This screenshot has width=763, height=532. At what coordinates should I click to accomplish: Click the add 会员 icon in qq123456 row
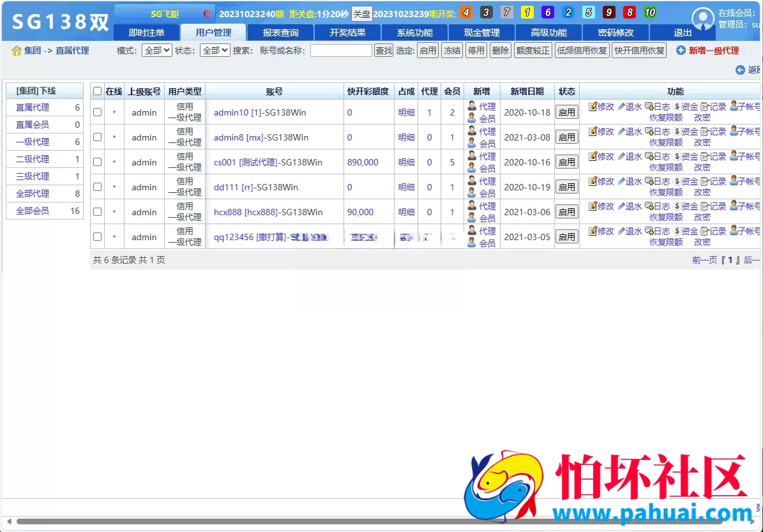pos(471,242)
